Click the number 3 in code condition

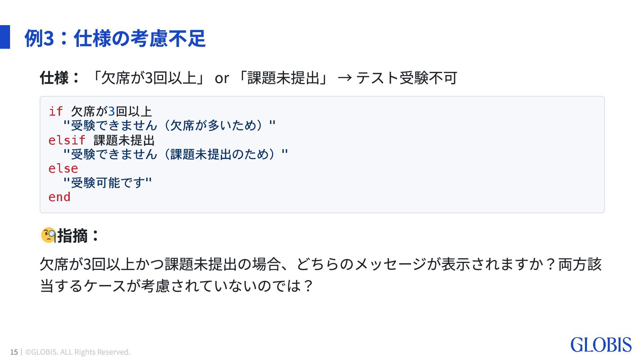tap(111, 111)
